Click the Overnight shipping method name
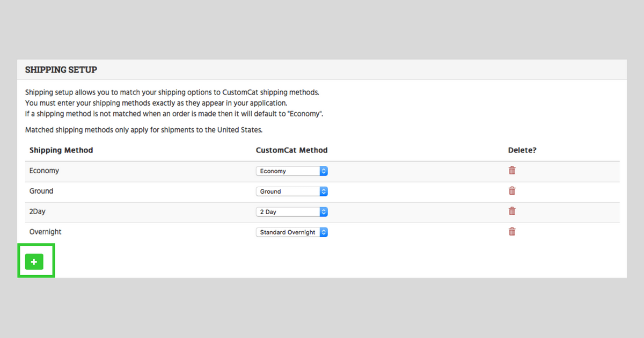The height and width of the screenshot is (338, 644). click(45, 232)
